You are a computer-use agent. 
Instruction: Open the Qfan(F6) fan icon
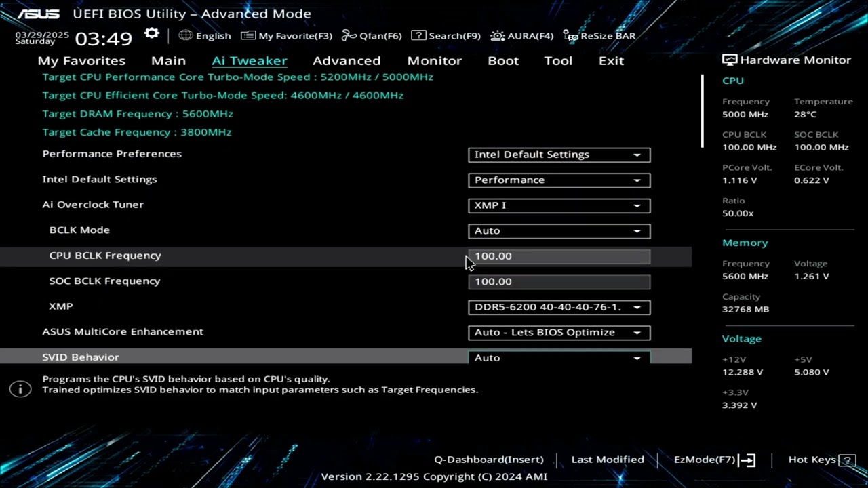pos(349,35)
